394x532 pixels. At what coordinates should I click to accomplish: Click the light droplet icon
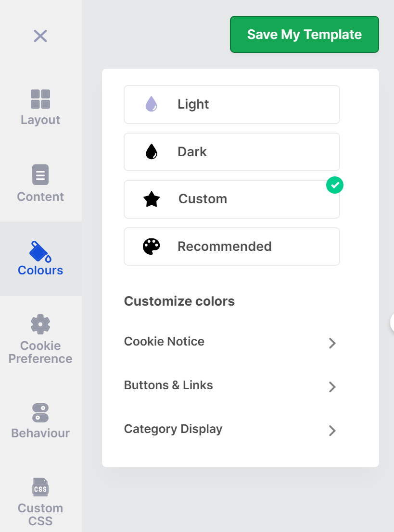pyautogui.click(x=152, y=104)
